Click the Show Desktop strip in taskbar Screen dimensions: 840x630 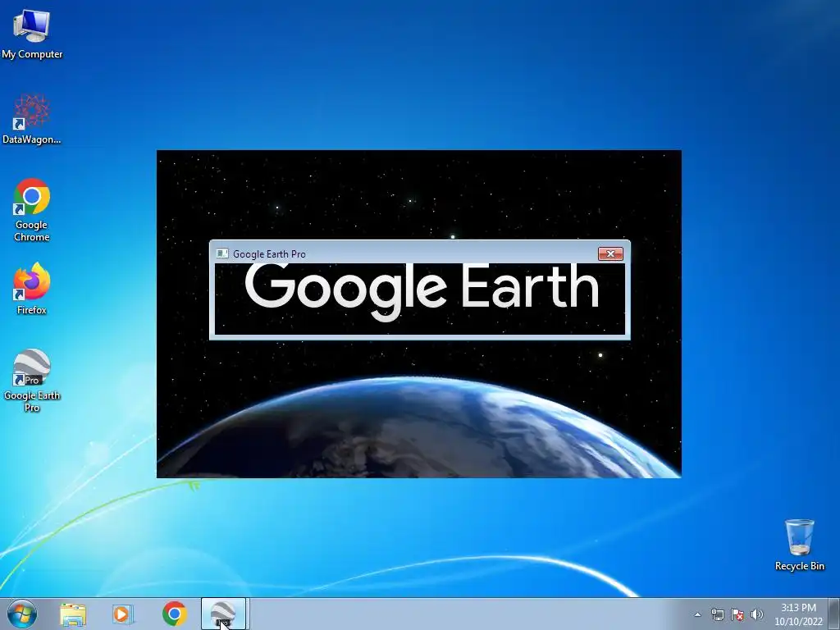click(834, 614)
